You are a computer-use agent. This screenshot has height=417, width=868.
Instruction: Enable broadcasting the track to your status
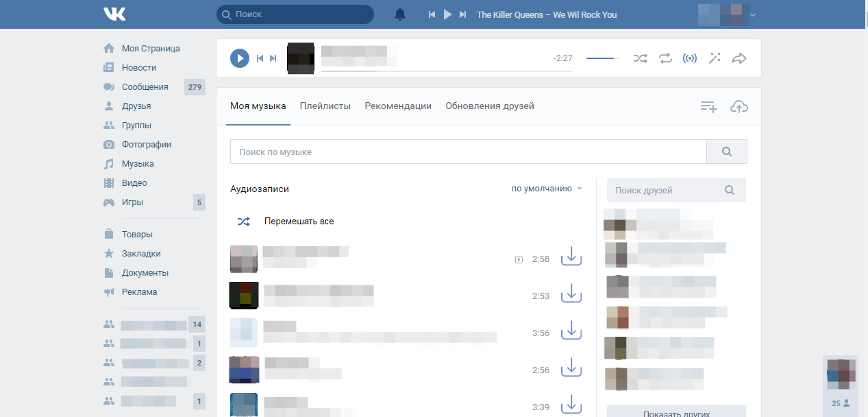point(690,58)
